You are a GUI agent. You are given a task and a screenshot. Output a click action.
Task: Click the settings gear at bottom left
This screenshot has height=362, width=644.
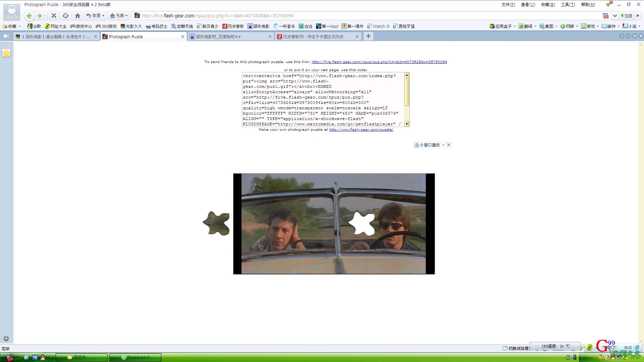coord(6,339)
